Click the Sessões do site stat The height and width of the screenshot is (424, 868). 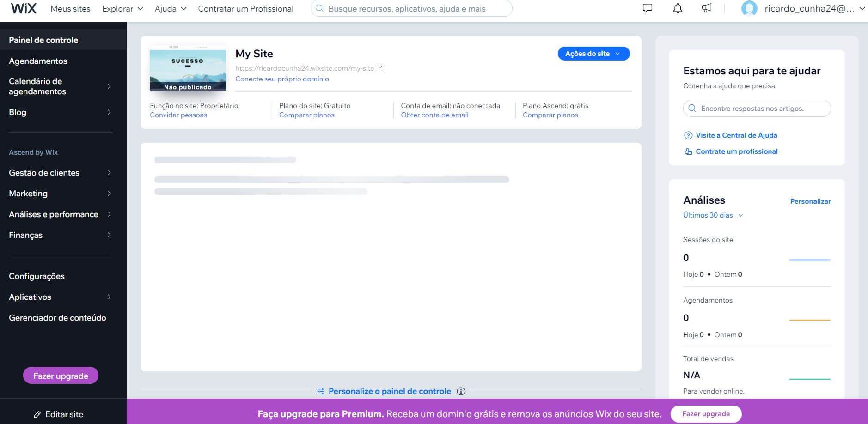pyautogui.click(x=757, y=257)
